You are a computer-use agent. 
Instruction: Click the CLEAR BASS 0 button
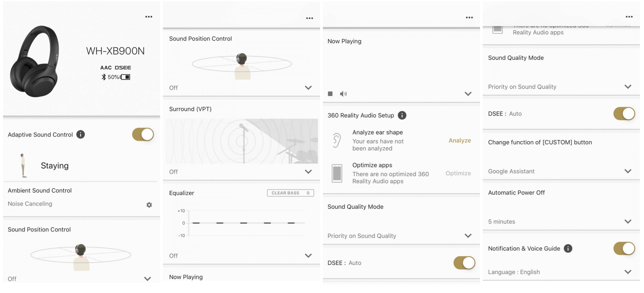tap(290, 193)
